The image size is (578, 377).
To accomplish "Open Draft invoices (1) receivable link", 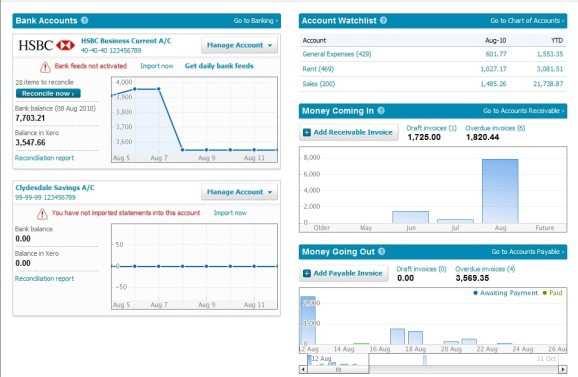I will [x=432, y=128].
